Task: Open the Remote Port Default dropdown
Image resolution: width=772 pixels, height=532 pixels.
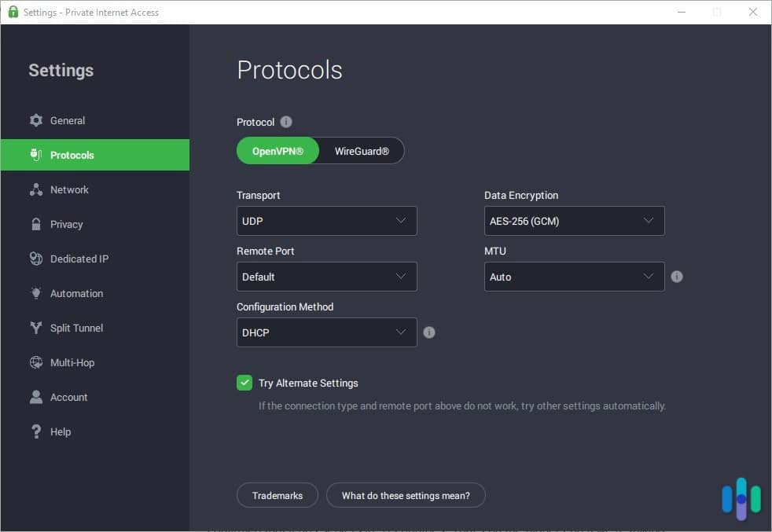Action: tap(326, 277)
